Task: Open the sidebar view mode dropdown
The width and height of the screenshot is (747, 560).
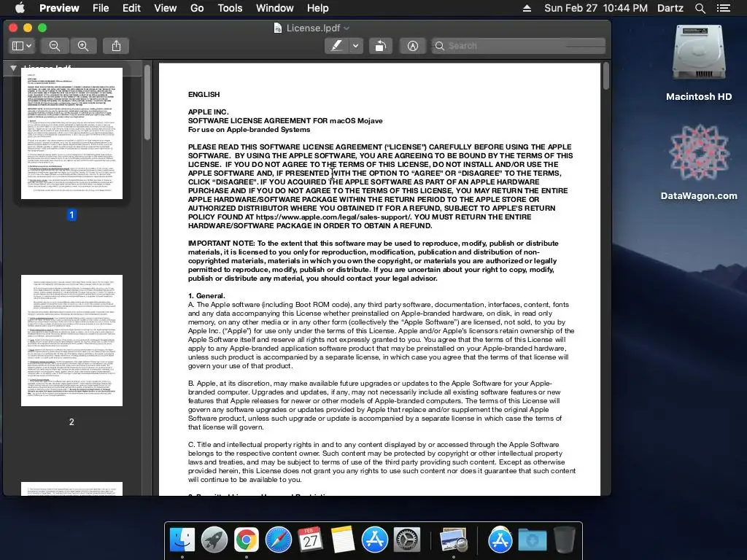Action: pyautogui.click(x=21, y=46)
